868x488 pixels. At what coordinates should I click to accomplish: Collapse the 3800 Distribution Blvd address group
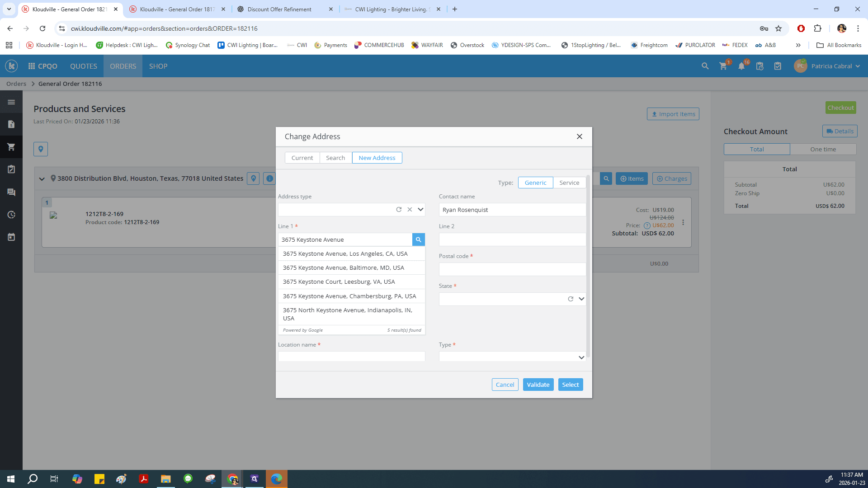pos(42,178)
